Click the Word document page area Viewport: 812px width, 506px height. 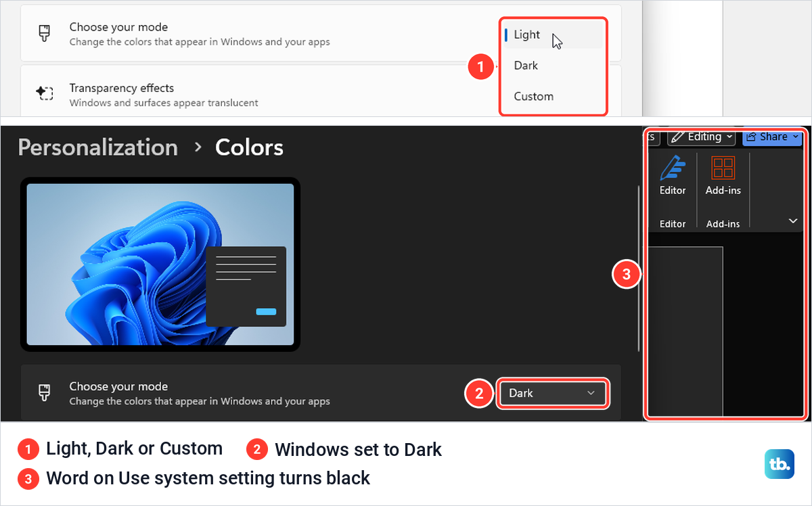685,331
